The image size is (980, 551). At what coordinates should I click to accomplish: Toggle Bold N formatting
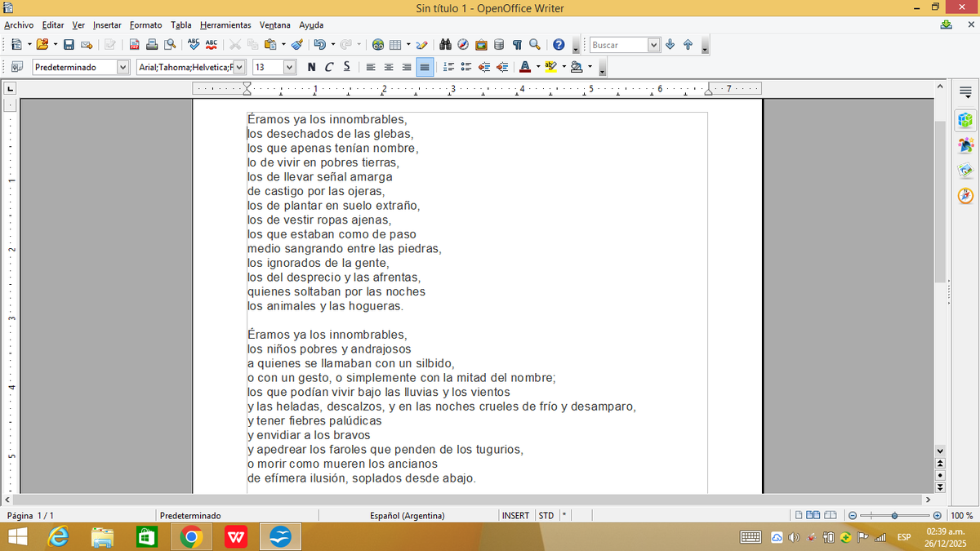pos(311,67)
